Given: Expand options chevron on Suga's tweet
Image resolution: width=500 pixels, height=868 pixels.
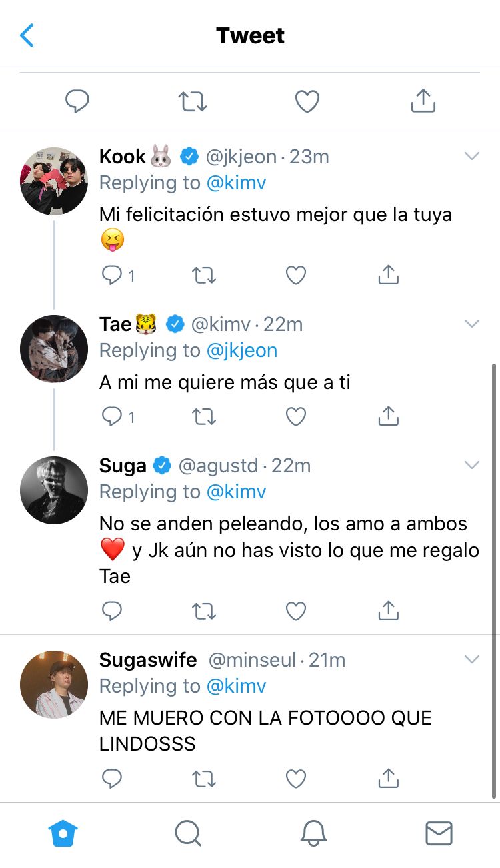Looking at the screenshot, I should pyautogui.click(x=472, y=465).
